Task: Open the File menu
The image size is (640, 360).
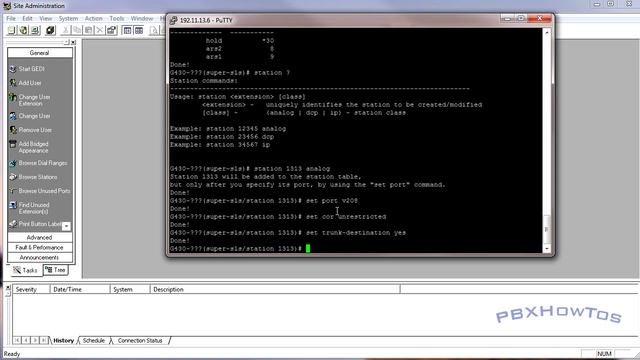Action: click(11, 18)
